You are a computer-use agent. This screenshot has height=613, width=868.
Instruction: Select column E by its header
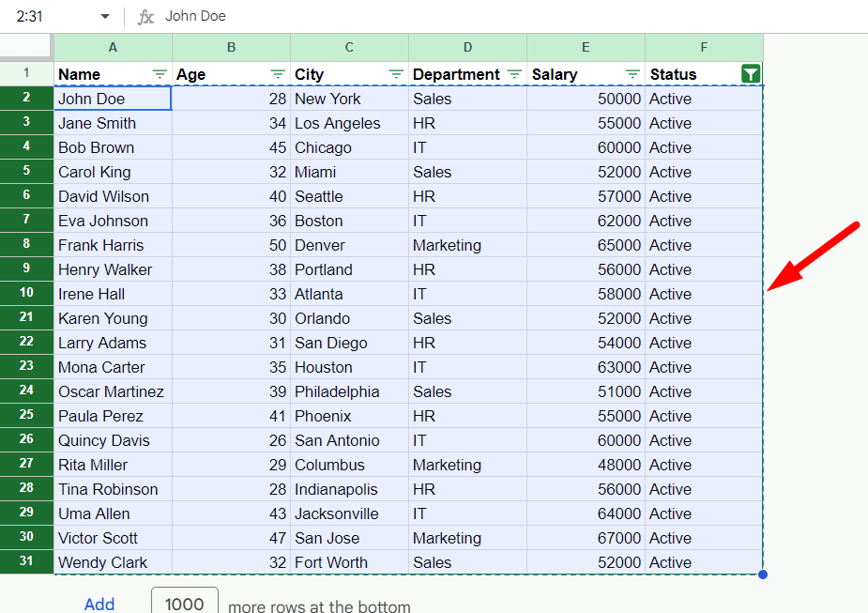point(586,46)
